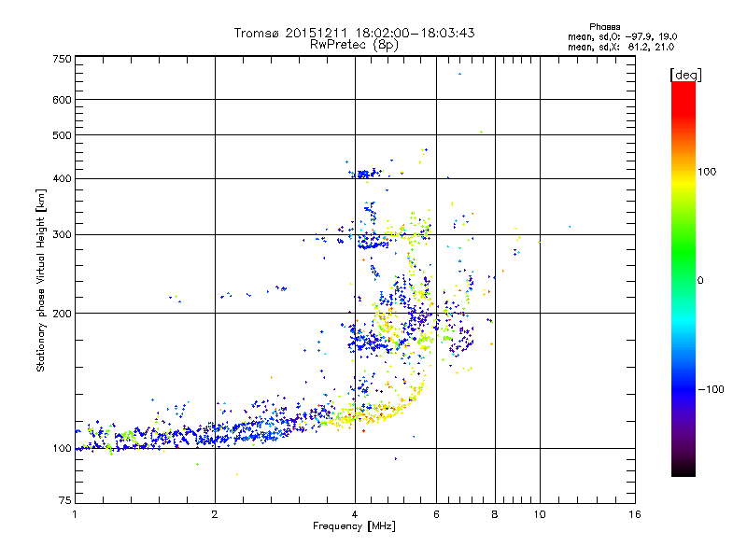
Task: Click the y-axis tick label '600'
Action: tap(62, 100)
